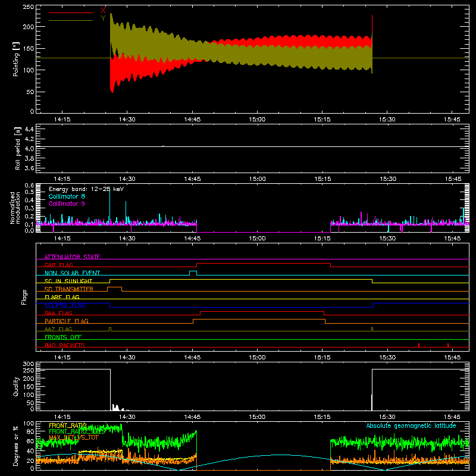Click the 300 tick on Quality axis

pyautogui.click(x=28, y=364)
